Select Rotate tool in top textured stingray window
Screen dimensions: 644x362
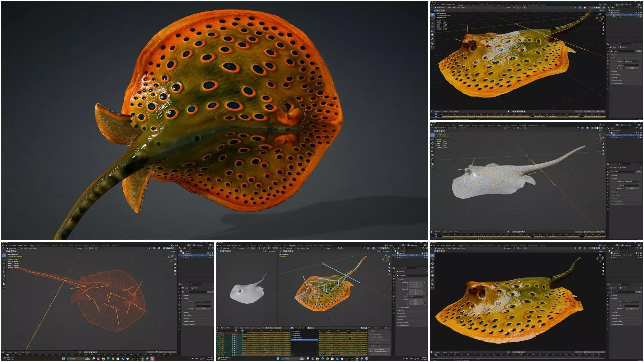(432, 27)
